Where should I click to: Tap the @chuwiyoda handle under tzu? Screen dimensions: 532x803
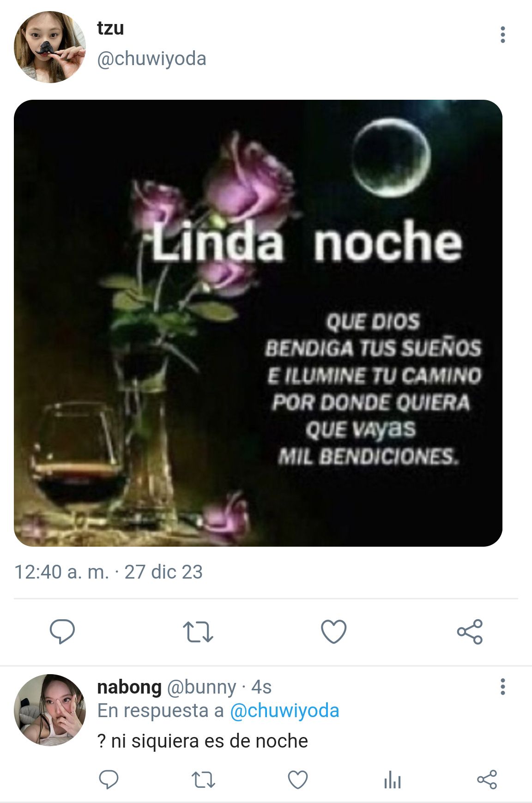point(151,59)
